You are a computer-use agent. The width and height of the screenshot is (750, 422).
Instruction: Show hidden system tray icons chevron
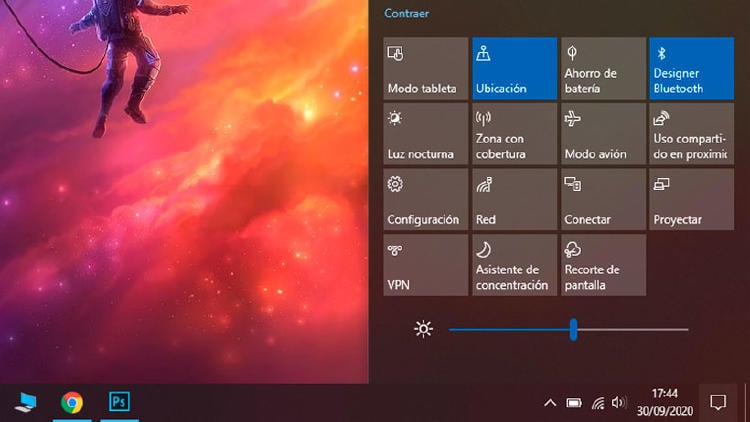coord(549,403)
